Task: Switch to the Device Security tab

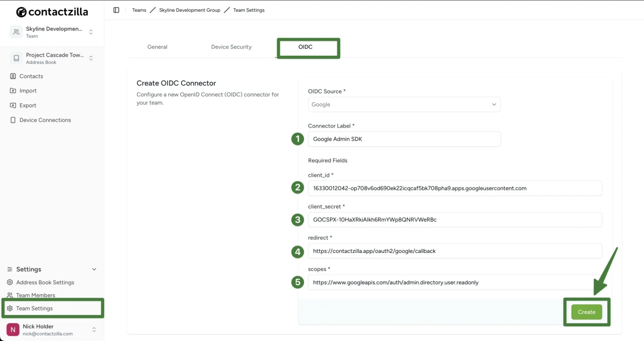Action: click(x=231, y=47)
